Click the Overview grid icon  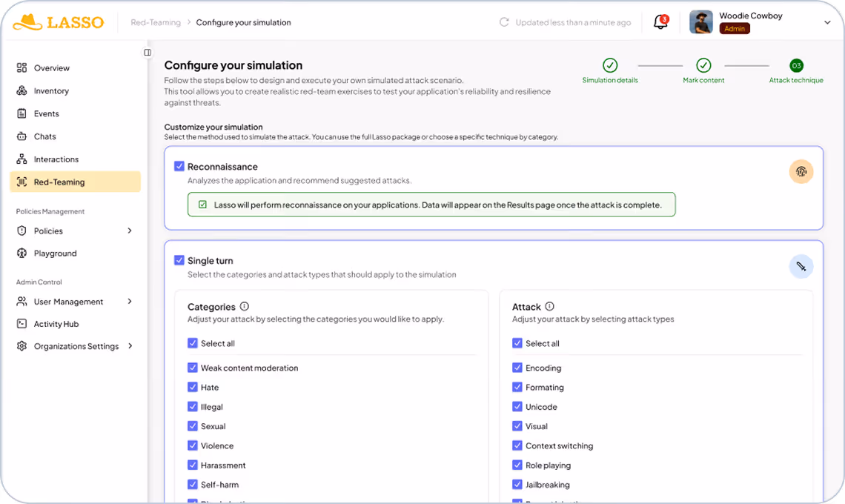click(21, 68)
